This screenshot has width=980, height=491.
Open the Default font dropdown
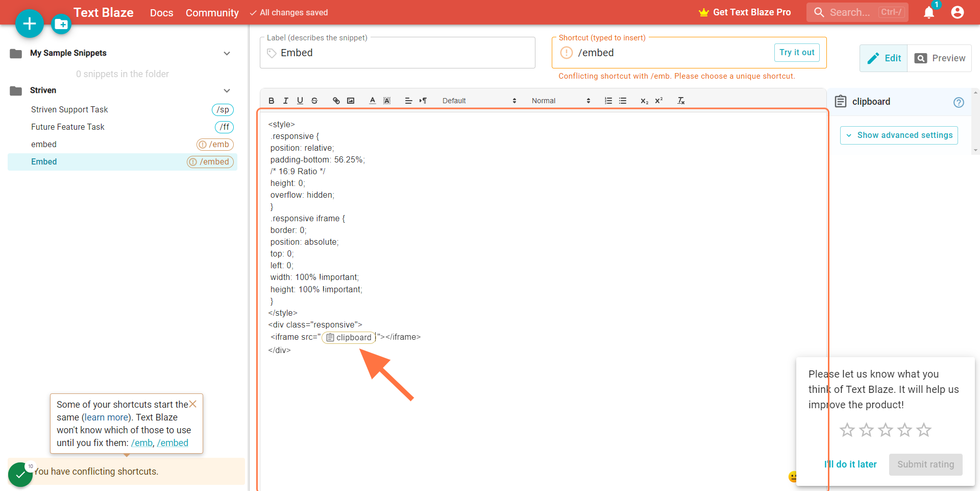[479, 101]
